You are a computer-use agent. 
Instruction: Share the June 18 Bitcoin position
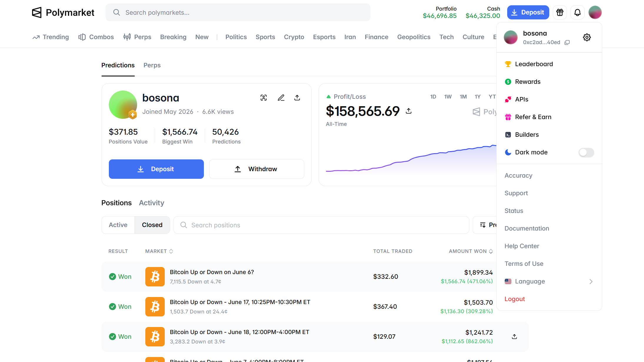click(x=514, y=336)
